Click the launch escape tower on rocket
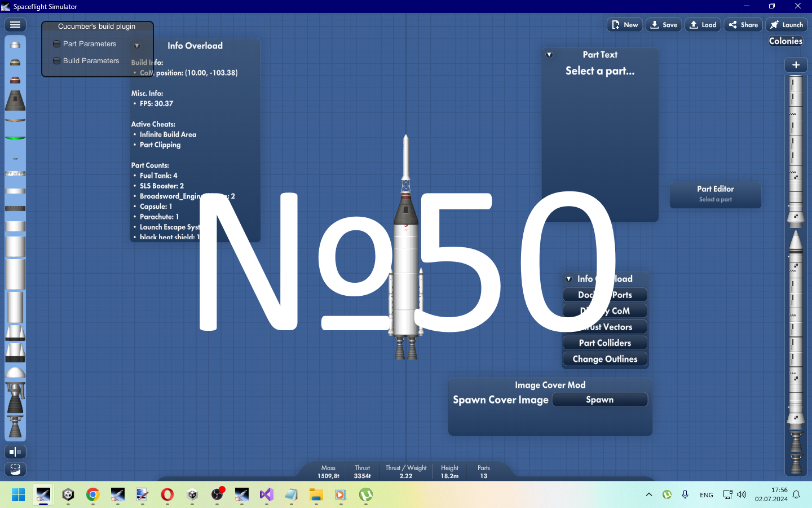 tap(405, 164)
